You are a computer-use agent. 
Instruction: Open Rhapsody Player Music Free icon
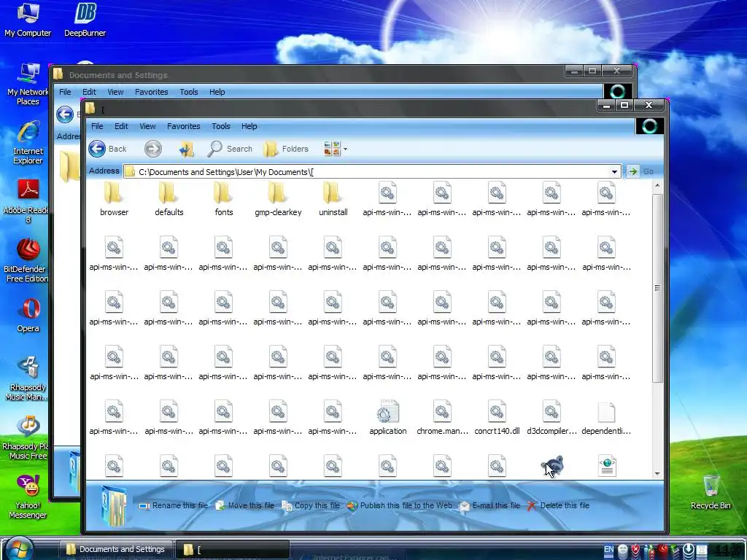27,437
